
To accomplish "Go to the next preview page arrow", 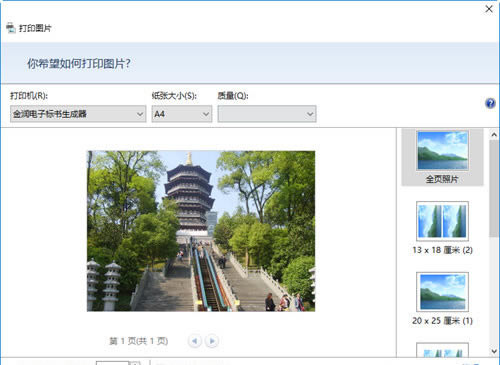I will [212, 341].
